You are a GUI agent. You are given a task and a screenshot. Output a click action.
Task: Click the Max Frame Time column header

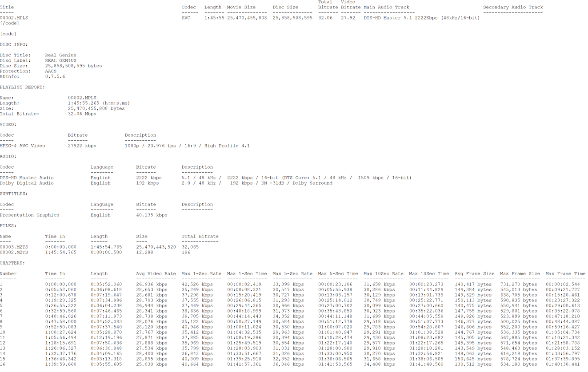point(565,273)
